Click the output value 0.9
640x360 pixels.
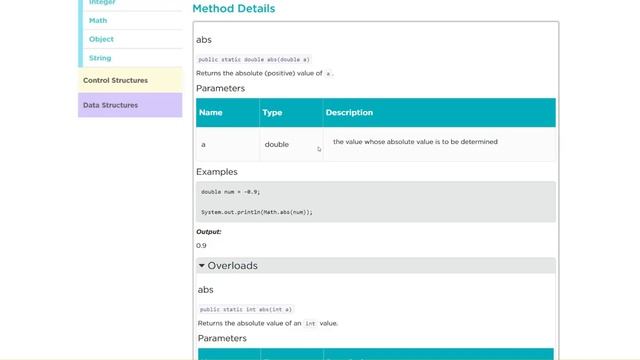(x=201, y=246)
